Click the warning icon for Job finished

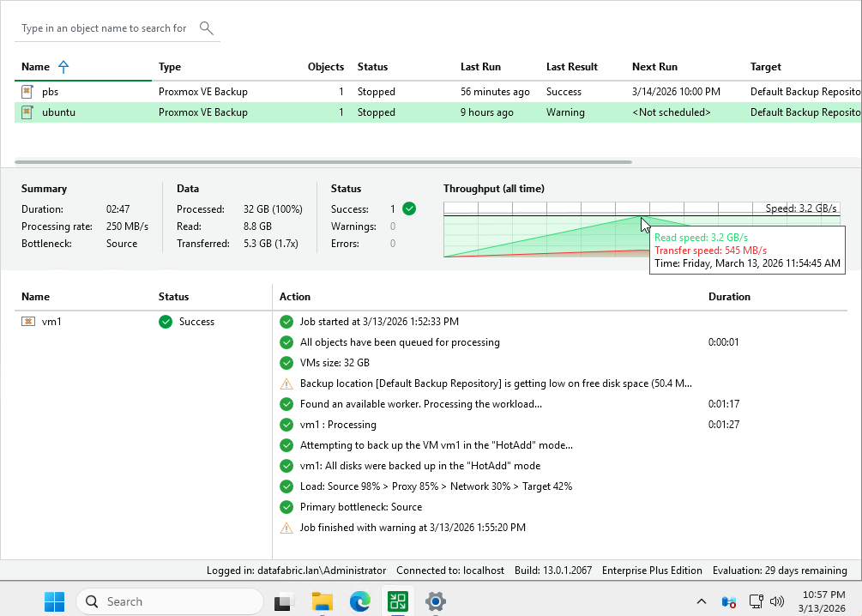point(286,528)
